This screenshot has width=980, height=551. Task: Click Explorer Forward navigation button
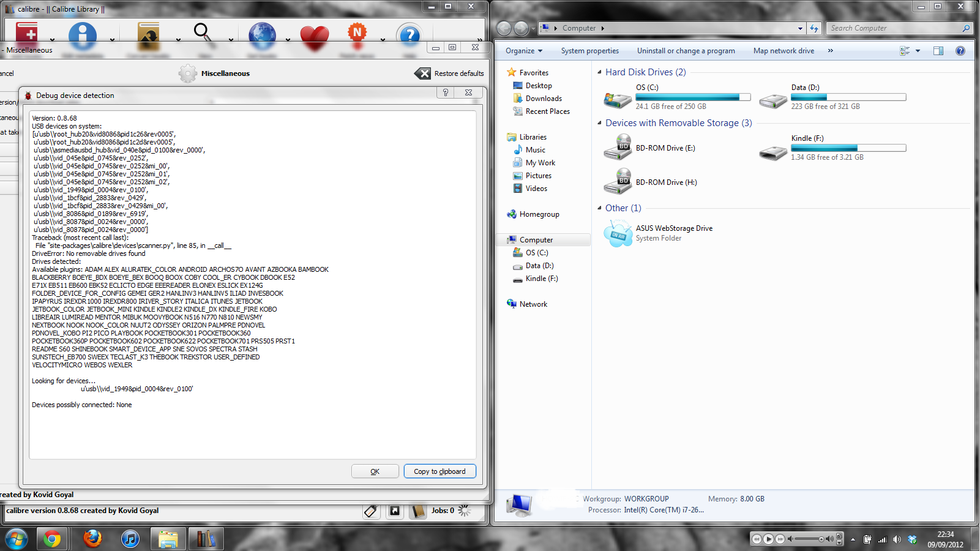point(522,28)
